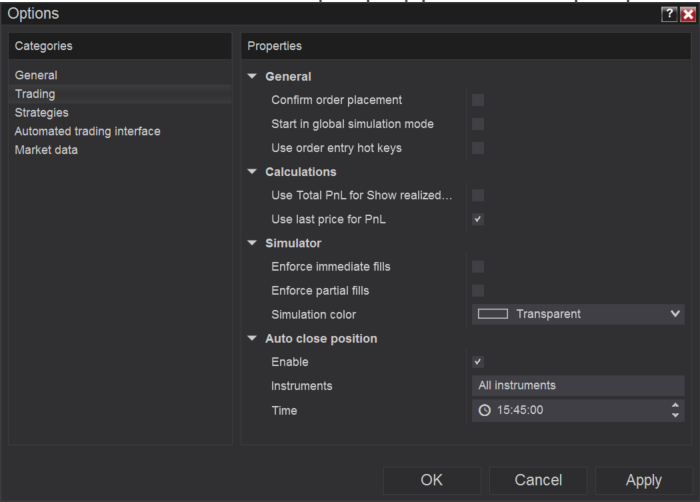
Task: Click the clock icon in Time field
Action: 485,411
